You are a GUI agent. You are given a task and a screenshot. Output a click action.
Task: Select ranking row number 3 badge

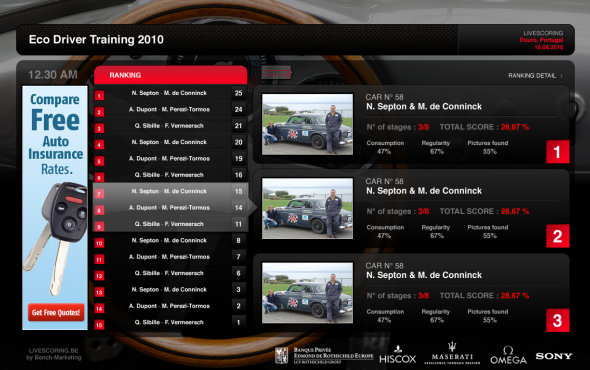(x=99, y=128)
